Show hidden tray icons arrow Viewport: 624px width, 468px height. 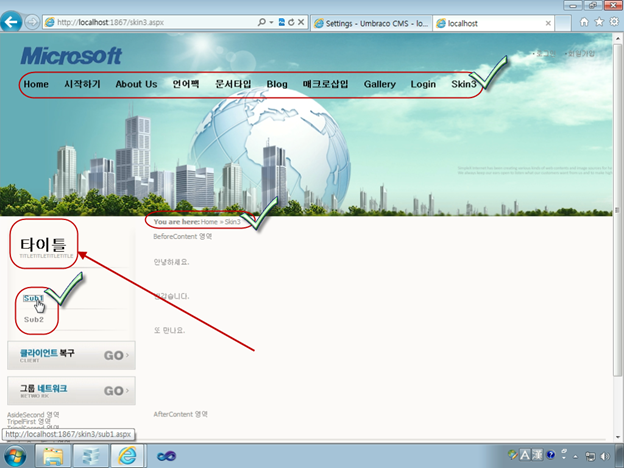point(575,456)
